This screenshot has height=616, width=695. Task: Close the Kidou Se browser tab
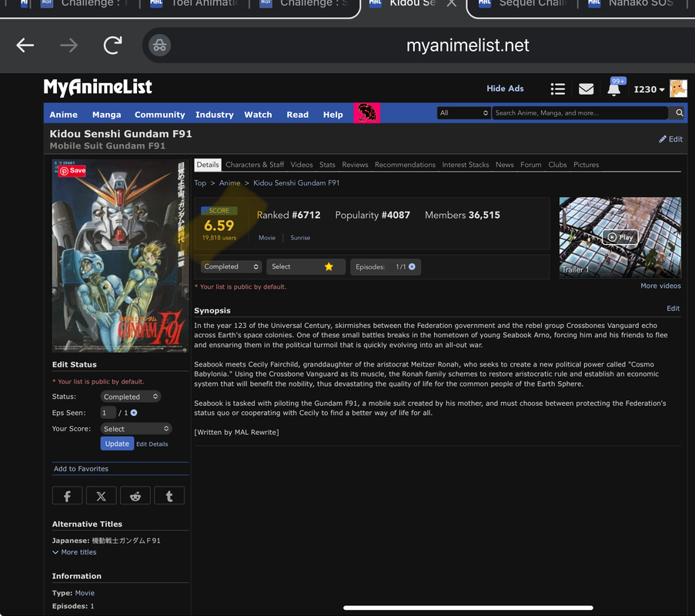click(451, 4)
